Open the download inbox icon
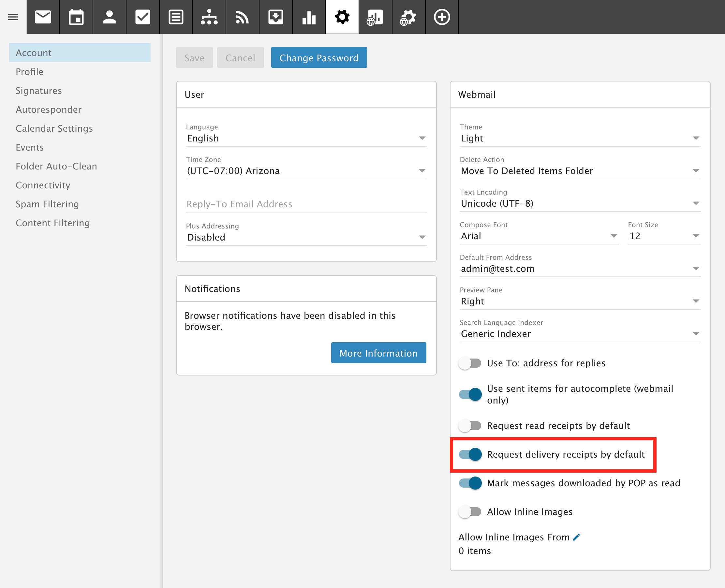 pos(275,17)
